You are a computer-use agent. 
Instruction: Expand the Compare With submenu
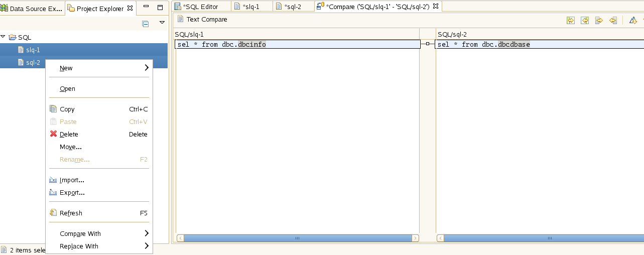[x=99, y=233]
